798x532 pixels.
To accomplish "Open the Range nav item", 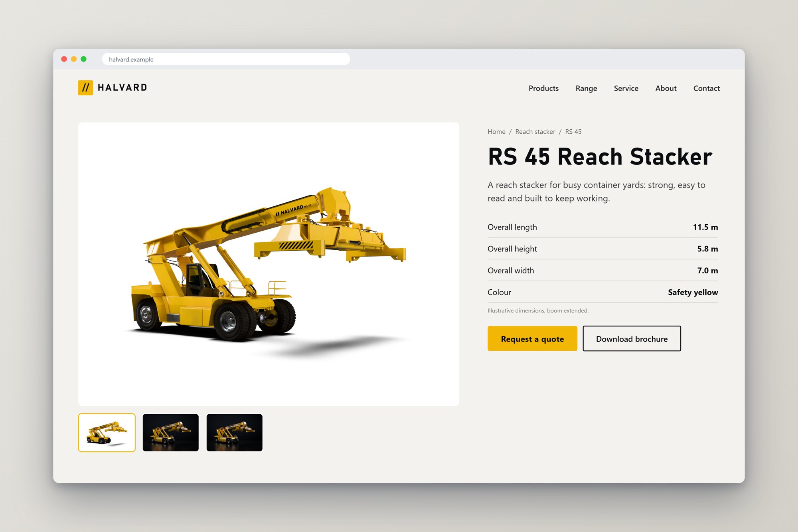I will [586, 88].
